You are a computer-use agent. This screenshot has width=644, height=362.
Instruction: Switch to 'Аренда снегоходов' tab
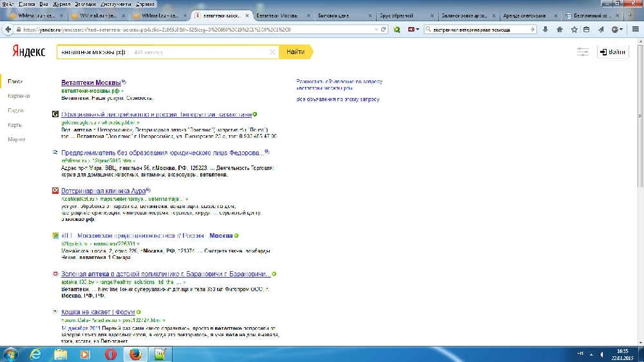point(529,15)
